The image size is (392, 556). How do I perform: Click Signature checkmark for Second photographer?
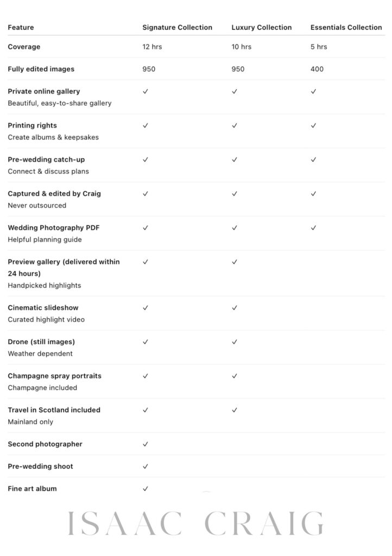click(x=146, y=444)
